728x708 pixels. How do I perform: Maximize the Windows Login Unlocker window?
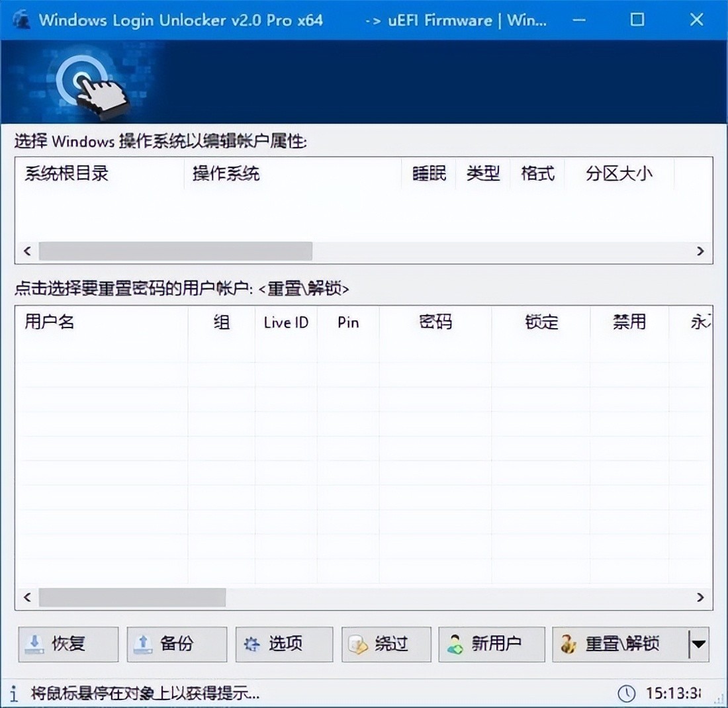coord(637,20)
